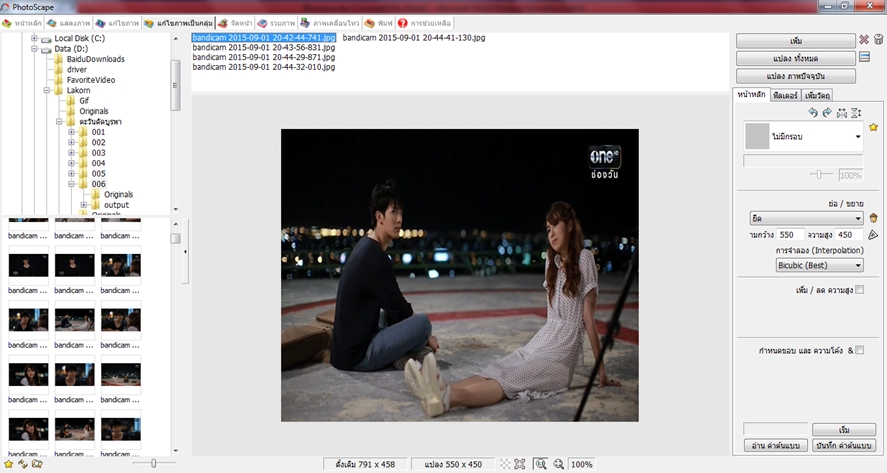
Task: Click the refresh folder icon in the bottom bar
Action: click(23, 464)
